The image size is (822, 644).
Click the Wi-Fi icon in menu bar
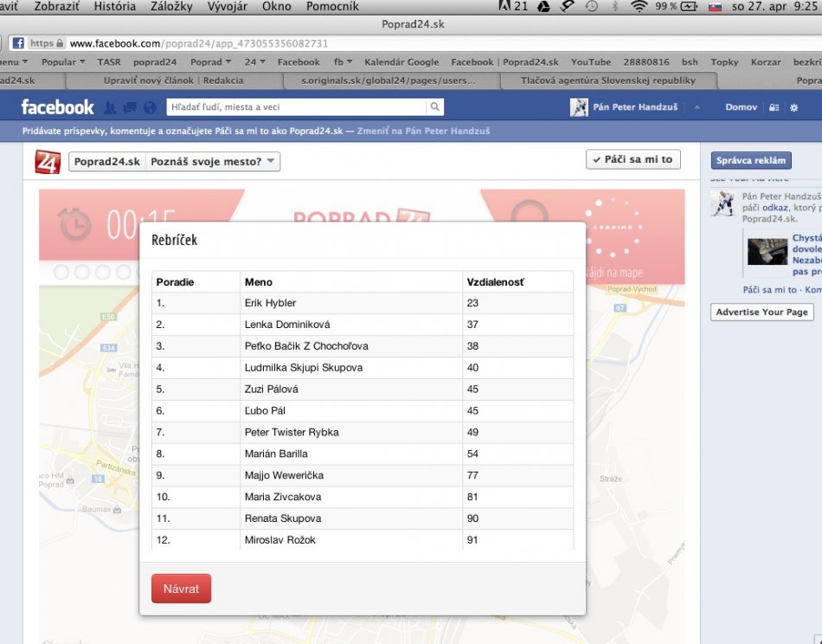coord(639,6)
